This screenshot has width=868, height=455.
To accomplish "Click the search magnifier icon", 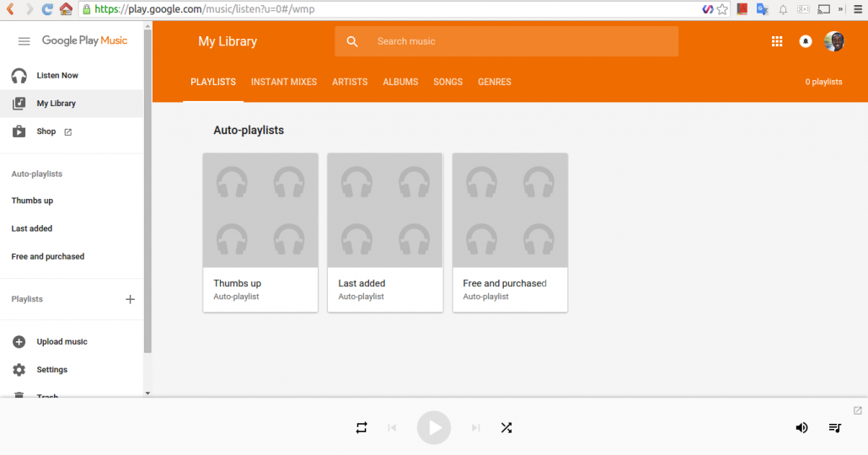I will [352, 41].
